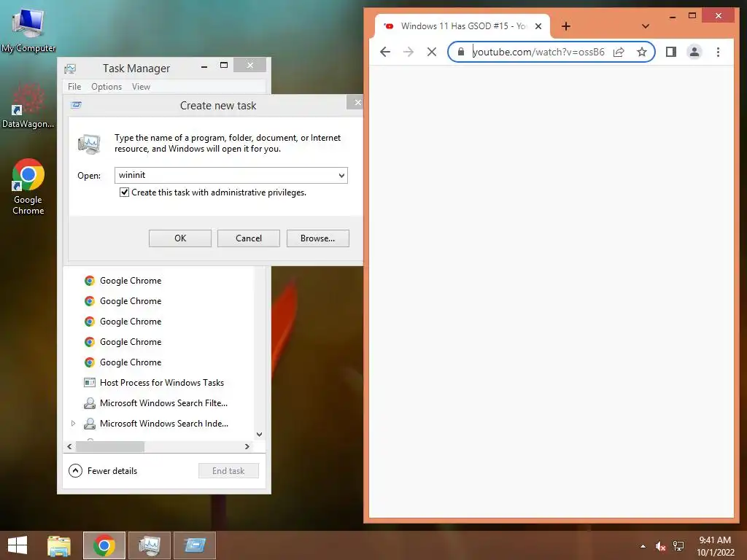Close the Create new task dialog
The height and width of the screenshot is (560, 747).
(x=355, y=102)
